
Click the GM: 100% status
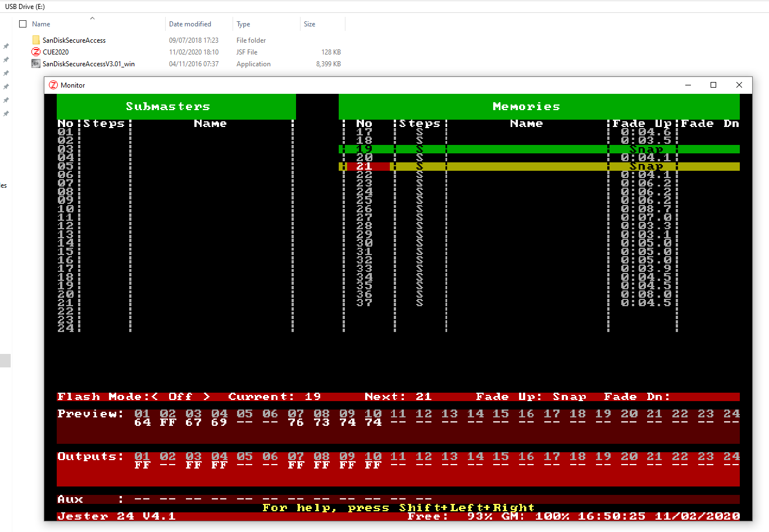pos(535,516)
